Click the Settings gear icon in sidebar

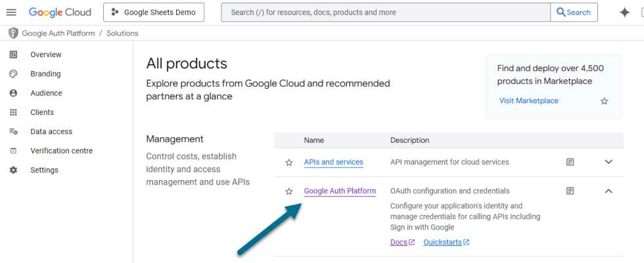13,170
